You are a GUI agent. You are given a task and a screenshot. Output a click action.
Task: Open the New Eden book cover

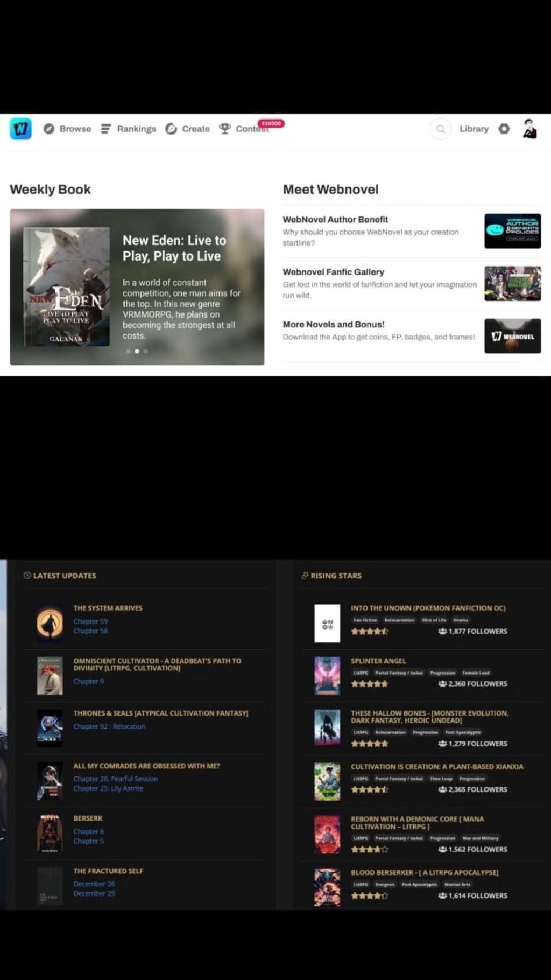pyautogui.click(x=66, y=286)
